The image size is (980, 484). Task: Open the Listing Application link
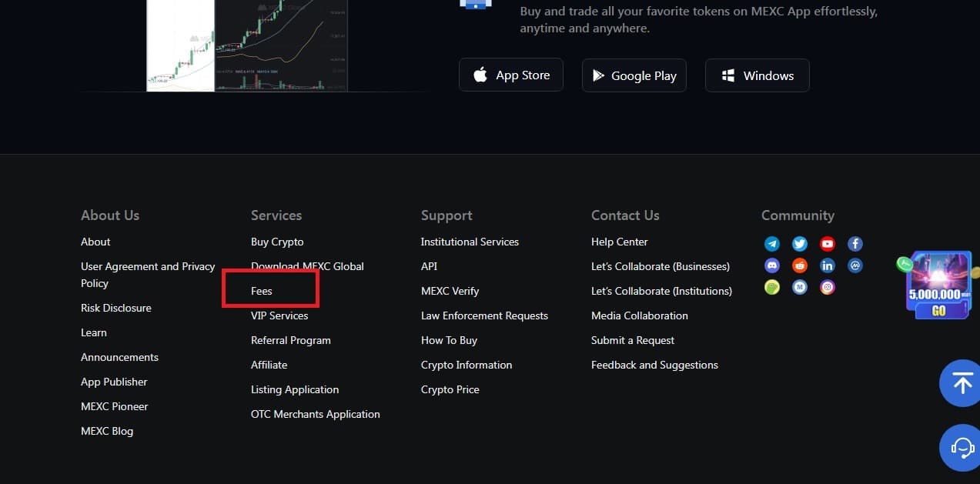point(295,389)
